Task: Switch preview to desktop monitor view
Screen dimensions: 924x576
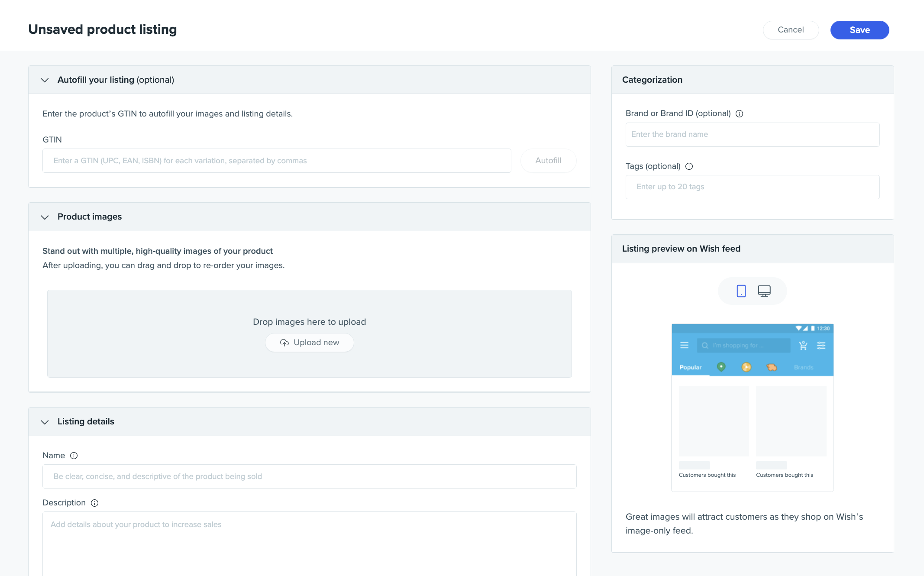Action: click(x=764, y=291)
